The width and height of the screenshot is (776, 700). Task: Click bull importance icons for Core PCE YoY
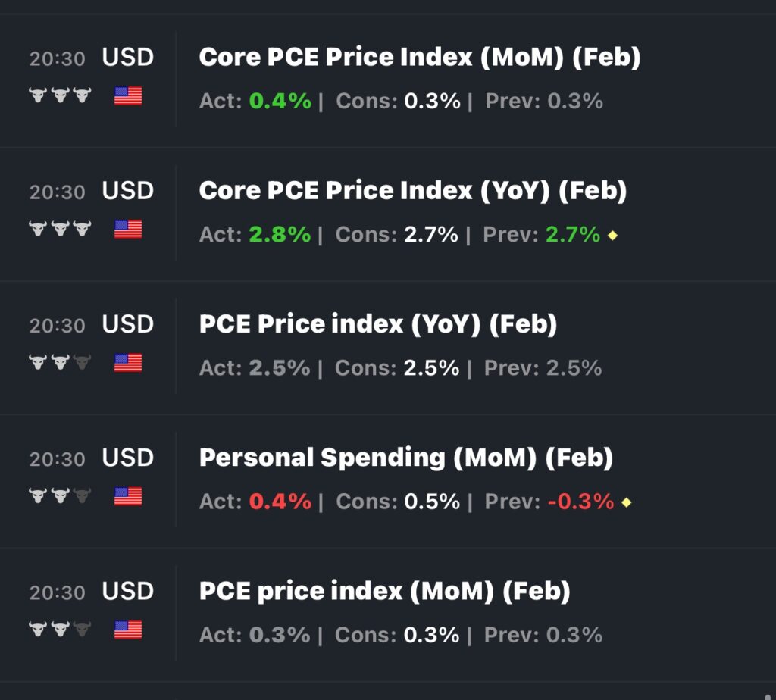tap(60, 229)
